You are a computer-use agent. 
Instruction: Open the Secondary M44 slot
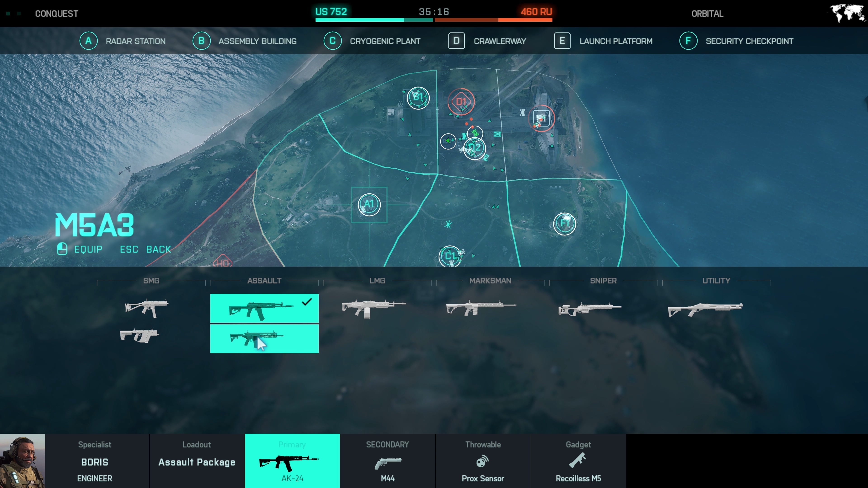(x=387, y=461)
